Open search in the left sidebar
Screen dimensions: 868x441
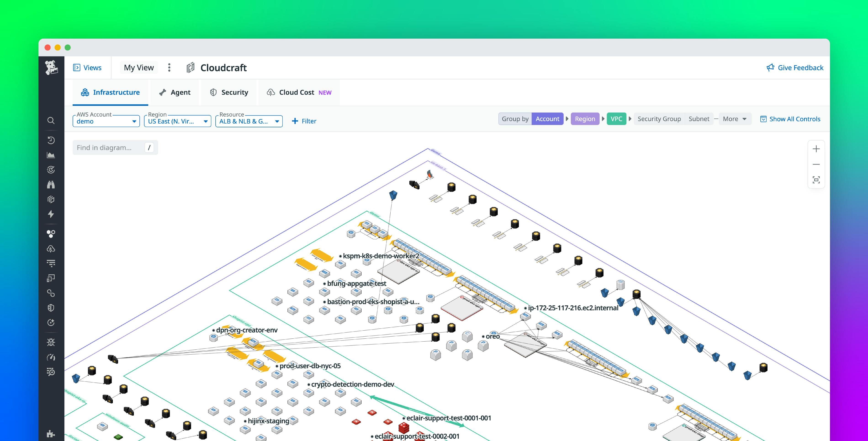(51, 120)
